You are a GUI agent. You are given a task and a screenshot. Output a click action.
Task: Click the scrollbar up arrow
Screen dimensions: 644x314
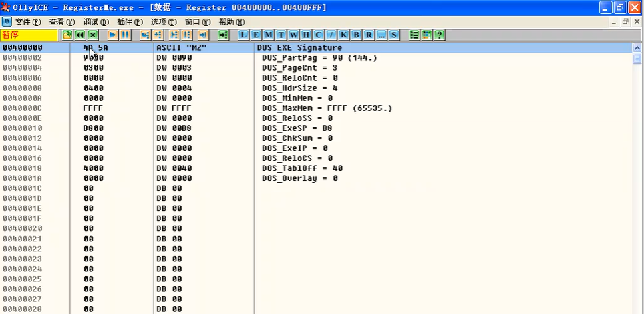pyautogui.click(x=637, y=48)
